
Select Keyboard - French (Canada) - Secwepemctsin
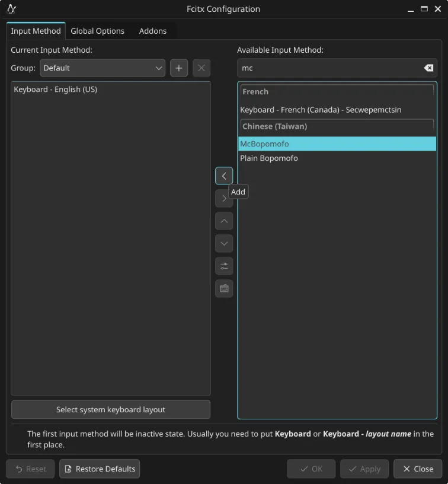pyautogui.click(x=337, y=110)
